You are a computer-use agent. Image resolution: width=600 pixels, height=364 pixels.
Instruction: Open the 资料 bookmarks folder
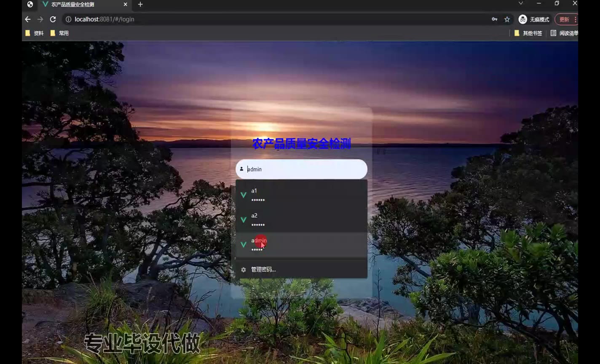pyautogui.click(x=35, y=33)
